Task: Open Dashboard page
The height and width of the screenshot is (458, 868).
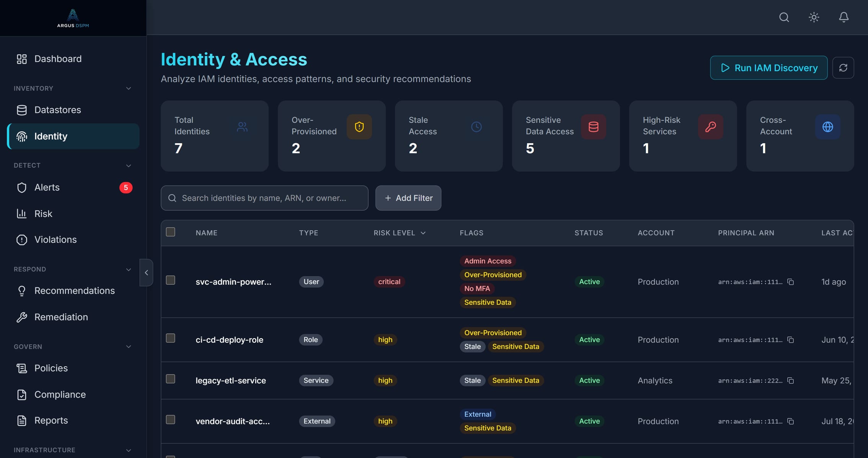Action: tap(73, 59)
